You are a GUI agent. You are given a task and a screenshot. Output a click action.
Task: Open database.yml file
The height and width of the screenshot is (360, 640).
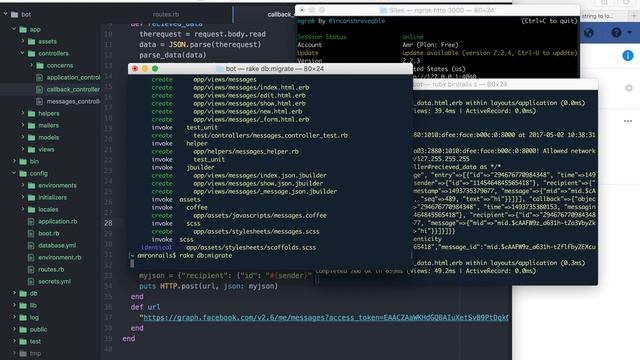point(57,245)
